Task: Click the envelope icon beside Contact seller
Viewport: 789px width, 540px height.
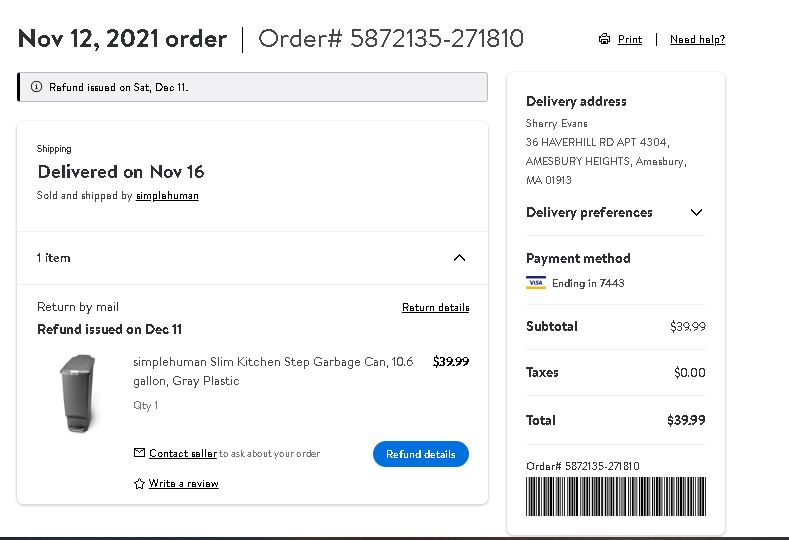Action: [x=139, y=452]
